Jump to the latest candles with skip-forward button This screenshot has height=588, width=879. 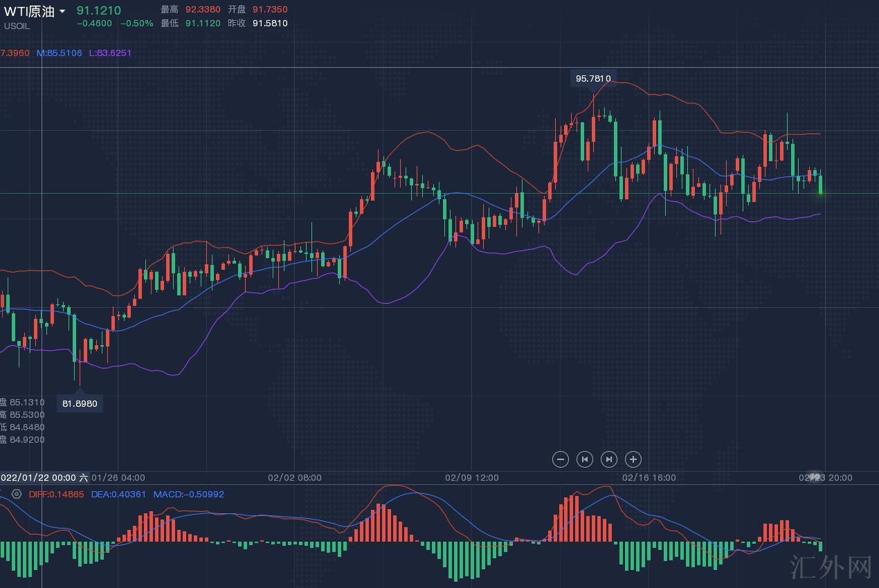609,459
